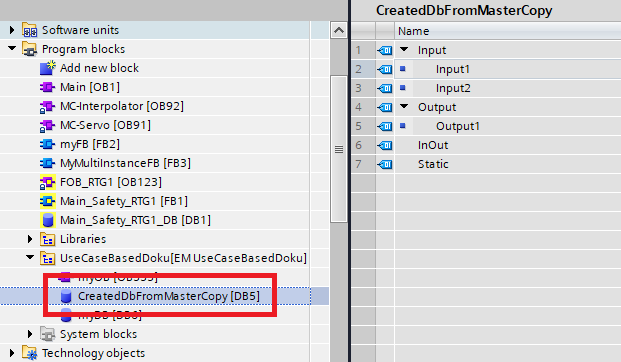Screen dimensions: 621x362
Task: Click the myFB [FB2] function block icon
Action: [47, 144]
